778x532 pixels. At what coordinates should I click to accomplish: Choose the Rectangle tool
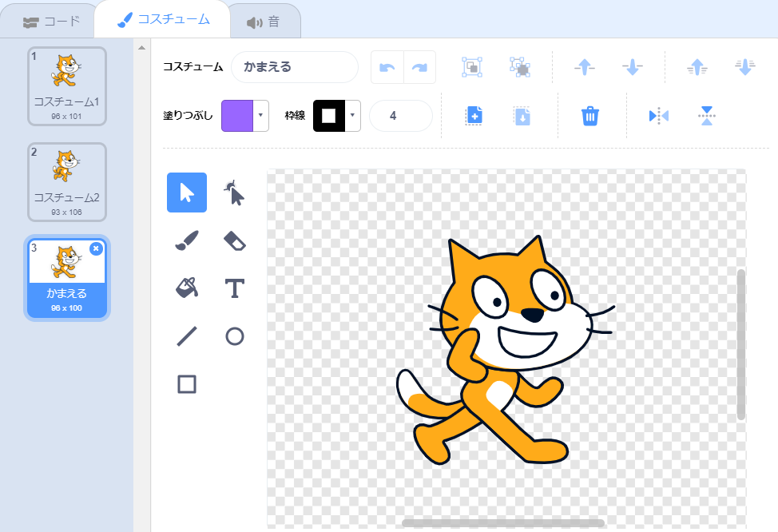[187, 384]
